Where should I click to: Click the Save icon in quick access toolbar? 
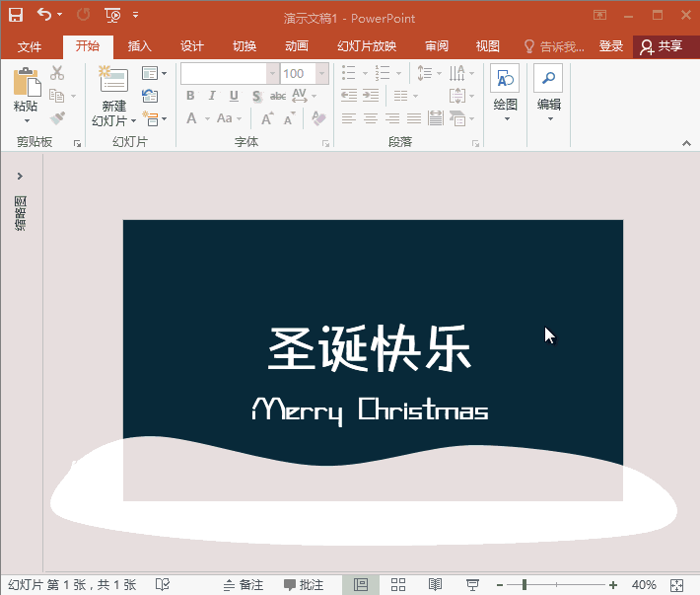(x=16, y=15)
